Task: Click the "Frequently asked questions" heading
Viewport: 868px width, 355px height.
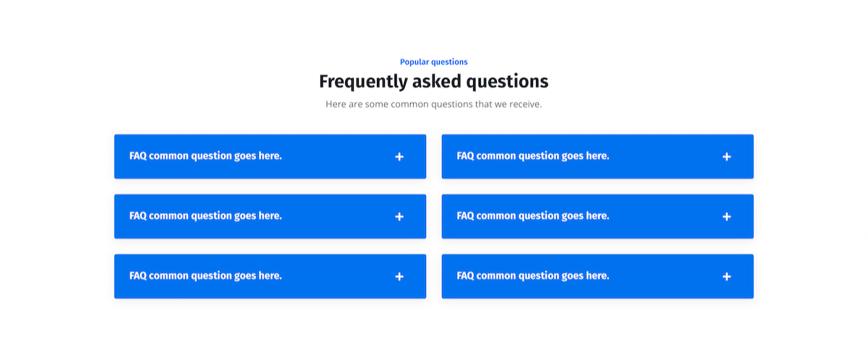Action: pos(434,82)
